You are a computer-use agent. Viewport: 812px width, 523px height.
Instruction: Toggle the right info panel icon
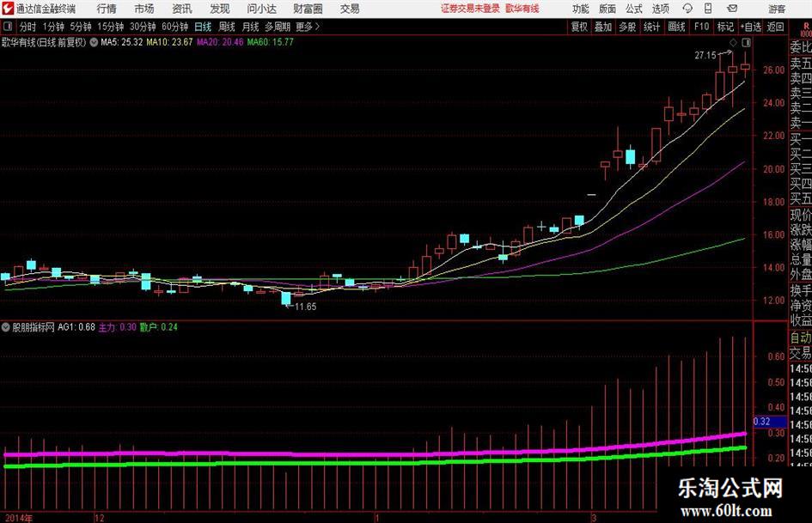click(746, 42)
